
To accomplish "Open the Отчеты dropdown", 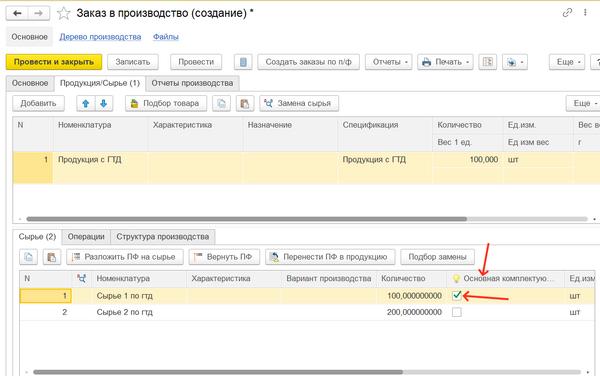I will [388, 62].
